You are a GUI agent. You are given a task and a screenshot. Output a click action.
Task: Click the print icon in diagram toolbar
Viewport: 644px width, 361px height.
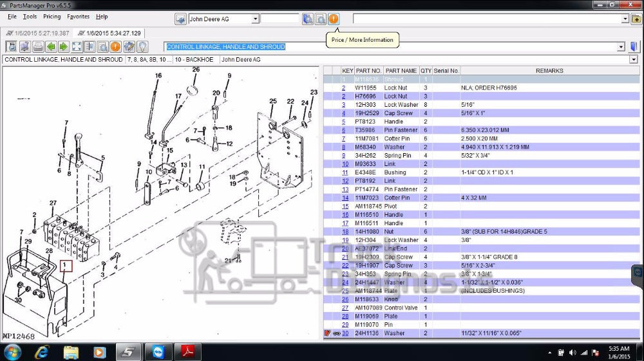[x=38, y=46]
